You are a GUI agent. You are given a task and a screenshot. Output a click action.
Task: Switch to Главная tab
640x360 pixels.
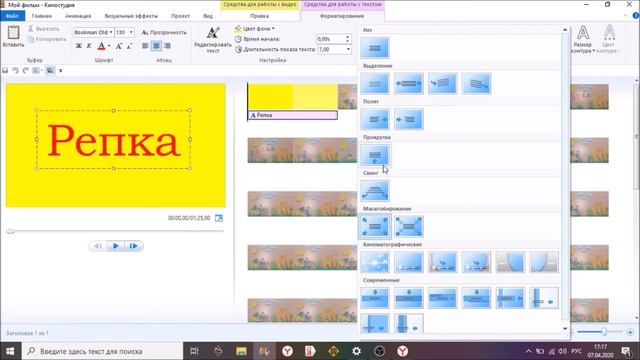point(42,16)
